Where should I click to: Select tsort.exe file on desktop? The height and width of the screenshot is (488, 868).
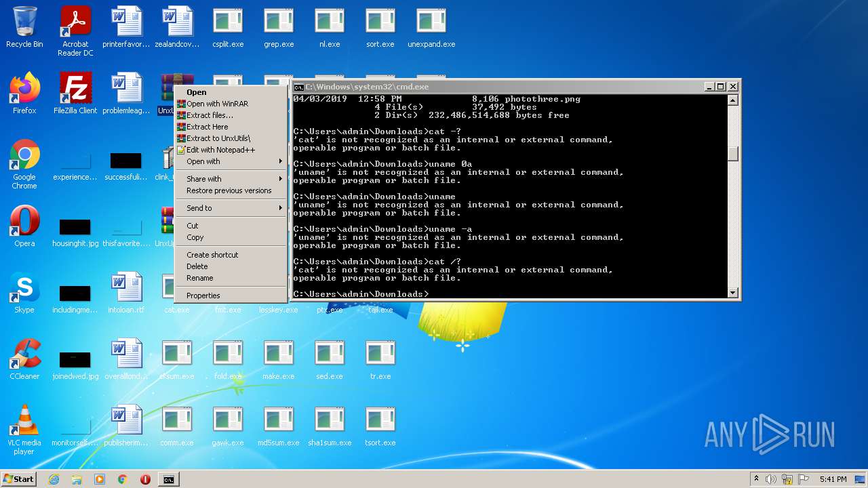coord(380,426)
